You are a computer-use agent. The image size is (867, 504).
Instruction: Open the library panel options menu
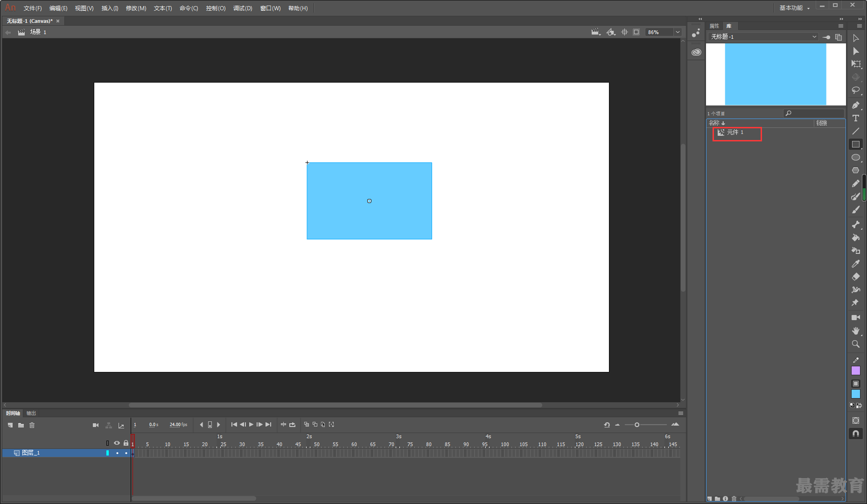click(x=841, y=26)
